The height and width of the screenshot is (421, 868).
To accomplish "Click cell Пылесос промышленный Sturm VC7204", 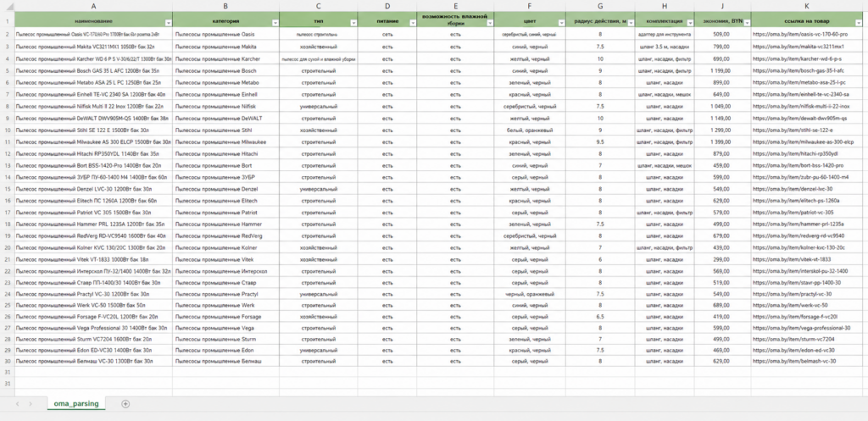I will [x=93, y=339].
